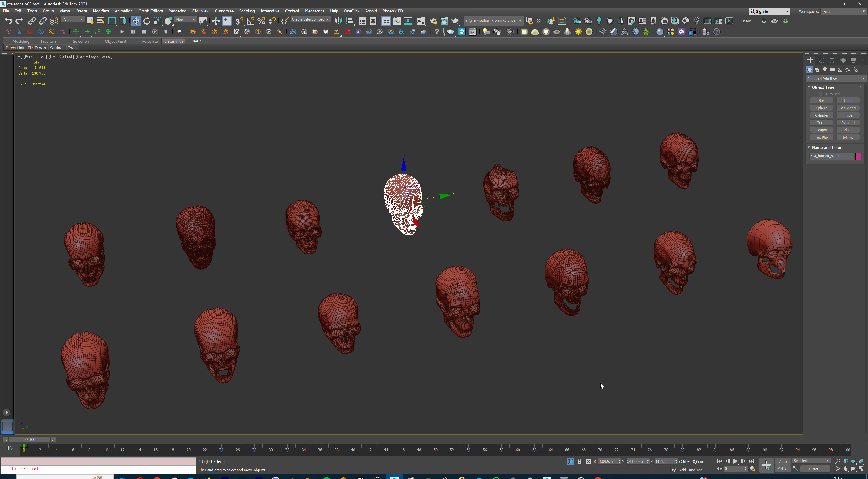Click the Redo arrow icon
The height and width of the screenshot is (479, 868).
19,21
